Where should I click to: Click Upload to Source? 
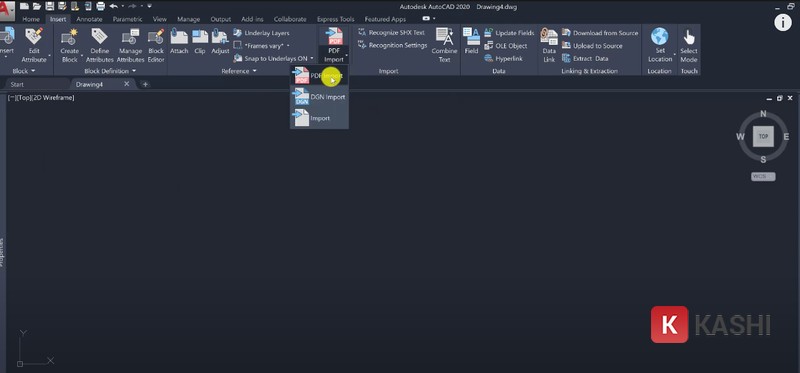pos(592,45)
